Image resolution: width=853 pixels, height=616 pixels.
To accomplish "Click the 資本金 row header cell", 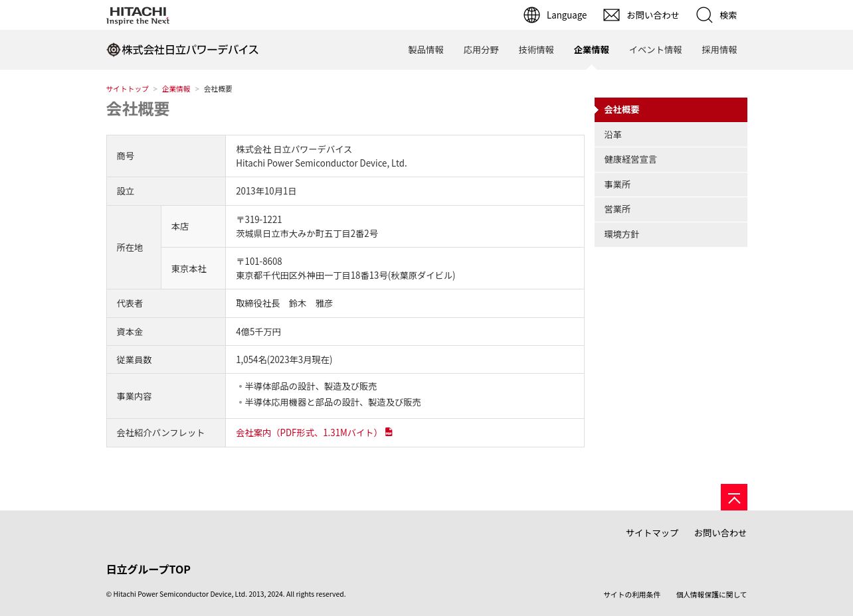I will tap(166, 332).
